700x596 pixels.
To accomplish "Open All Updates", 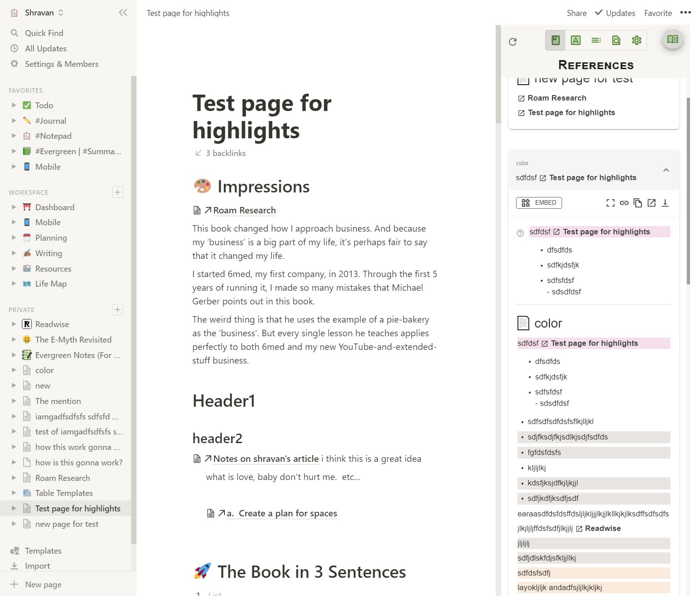I will [x=46, y=49].
